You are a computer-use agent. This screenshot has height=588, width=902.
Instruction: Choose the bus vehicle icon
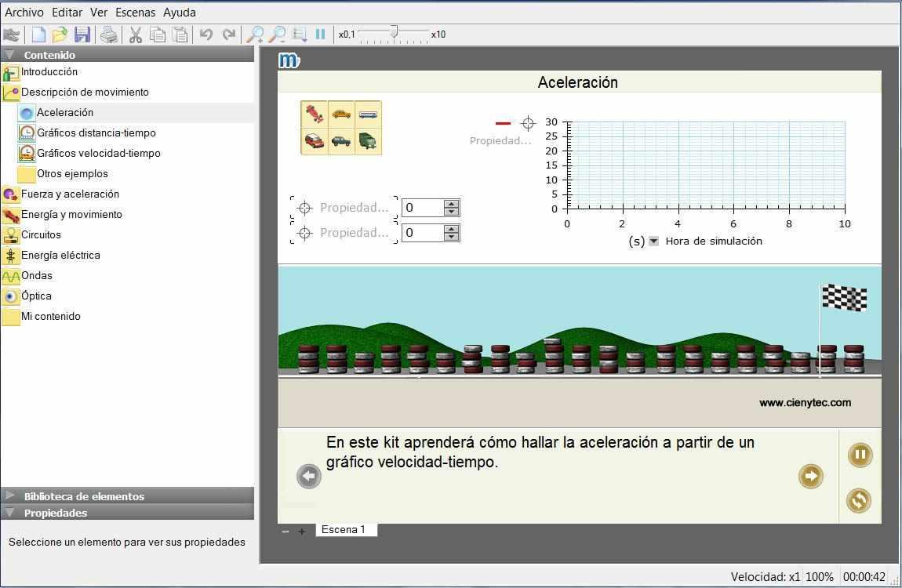pyautogui.click(x=368, y=114)
